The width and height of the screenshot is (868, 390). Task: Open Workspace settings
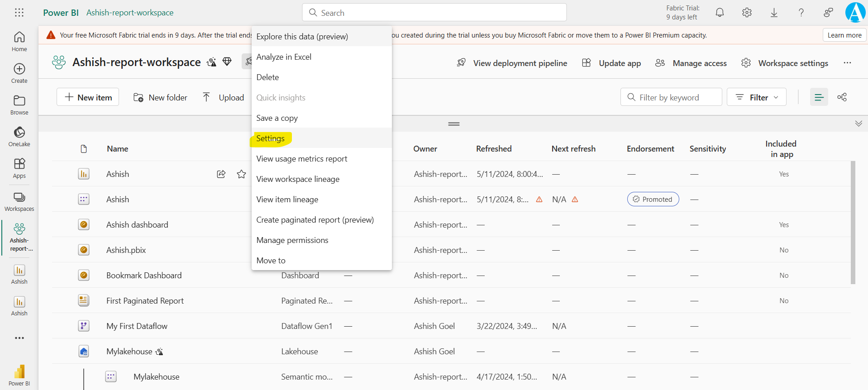tap(785, 63)
